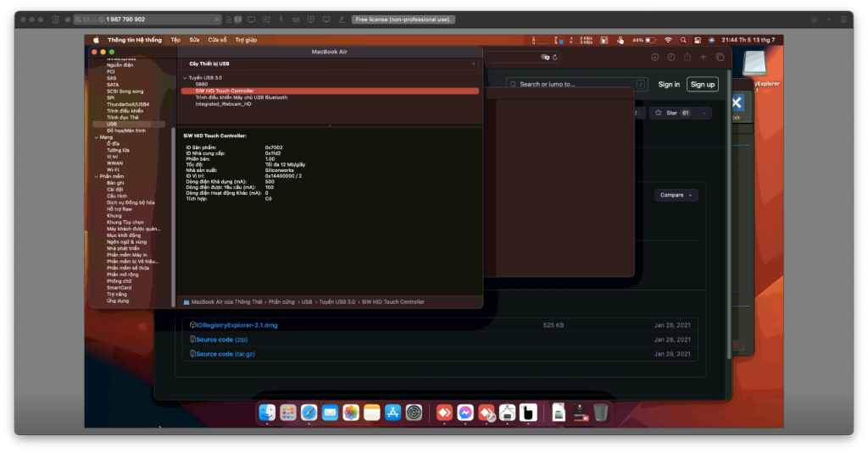Open the disk image icon on the desktop
This screenshot has height=453, width=868.
coord(754,63)
